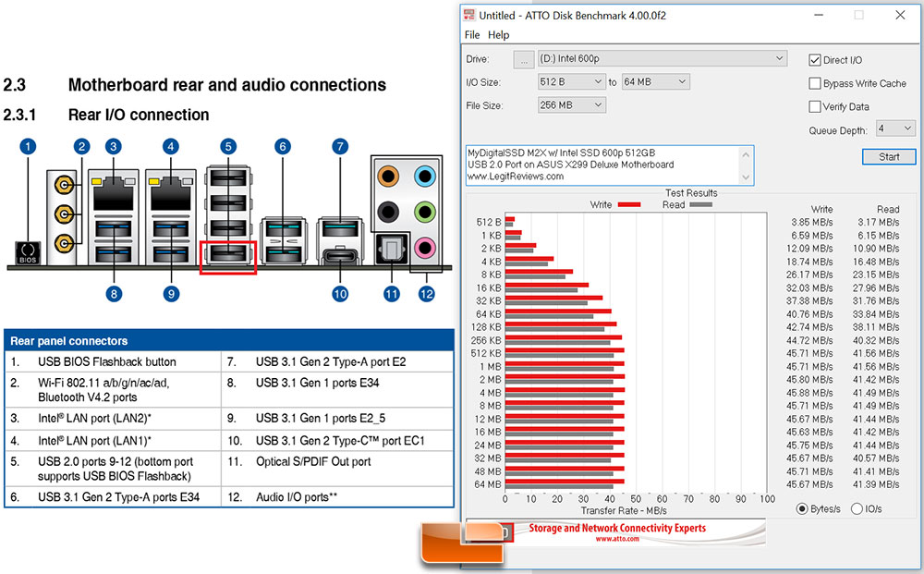Click the 41.39 MB/s read value for 64 MB
This screenshot has width=924, height=574.
876,484
